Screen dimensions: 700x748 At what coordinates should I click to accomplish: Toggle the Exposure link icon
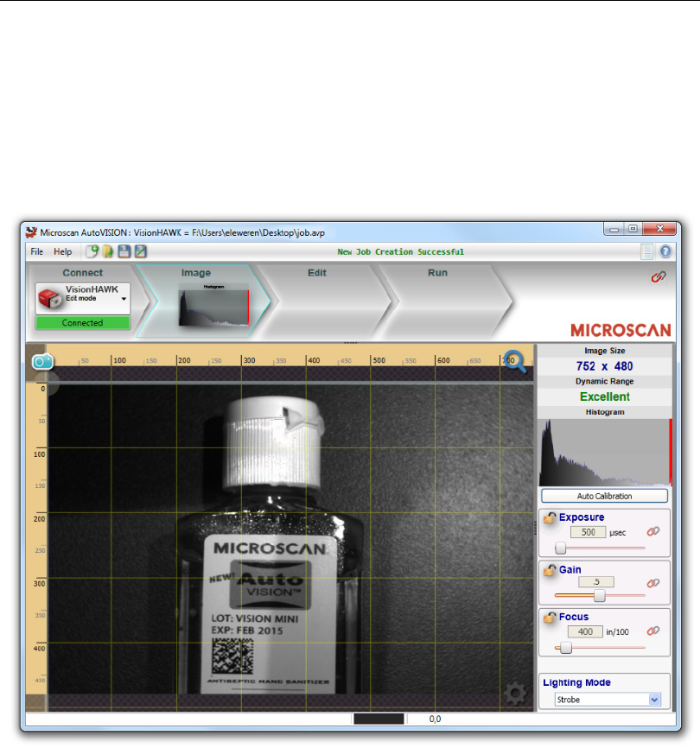coord(653,531)
